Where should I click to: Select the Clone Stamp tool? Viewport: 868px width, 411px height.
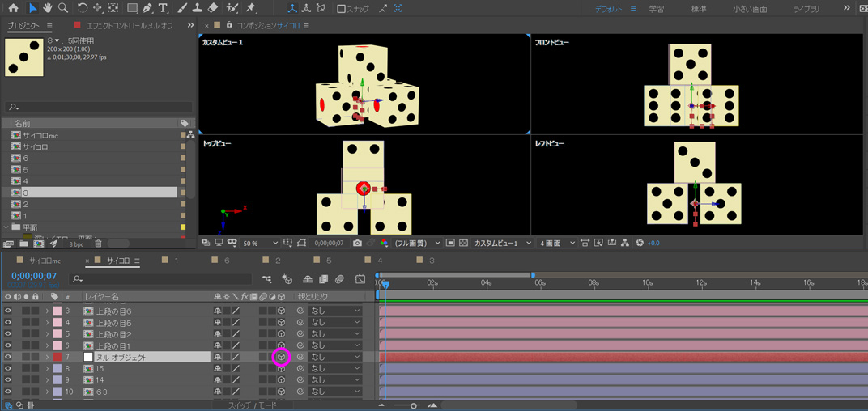[197, 8]
